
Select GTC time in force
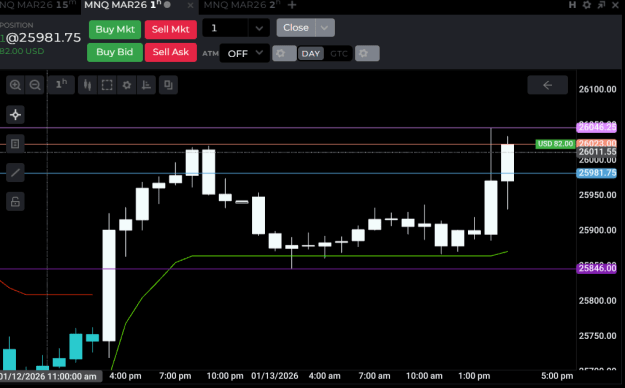point(339,53)
